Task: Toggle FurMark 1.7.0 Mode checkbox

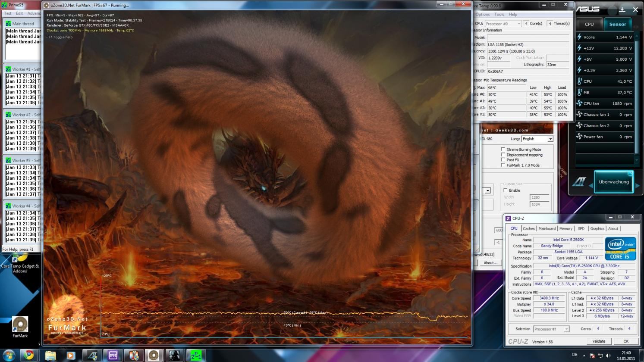Action: click(x=503, y=165)
